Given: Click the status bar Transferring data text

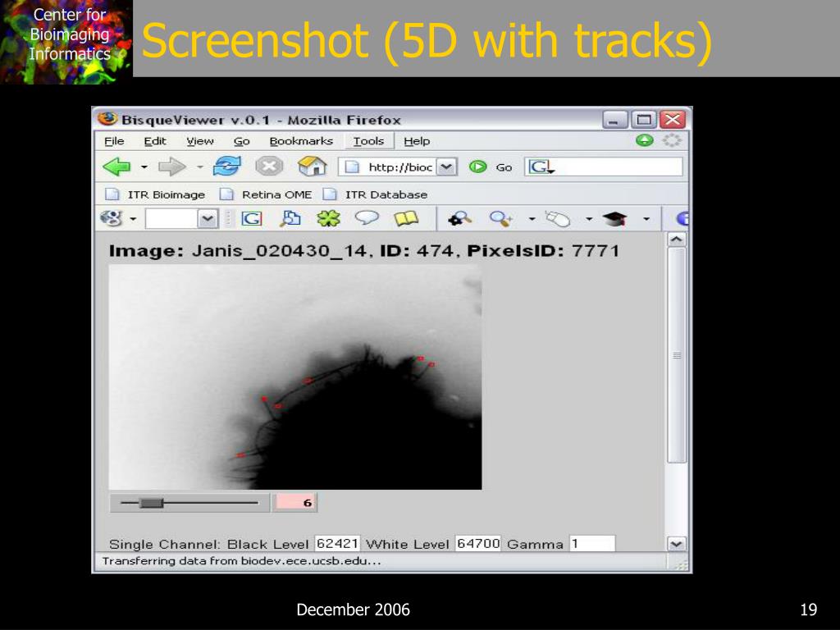Looking at the screenshot, I should (242, 561).
